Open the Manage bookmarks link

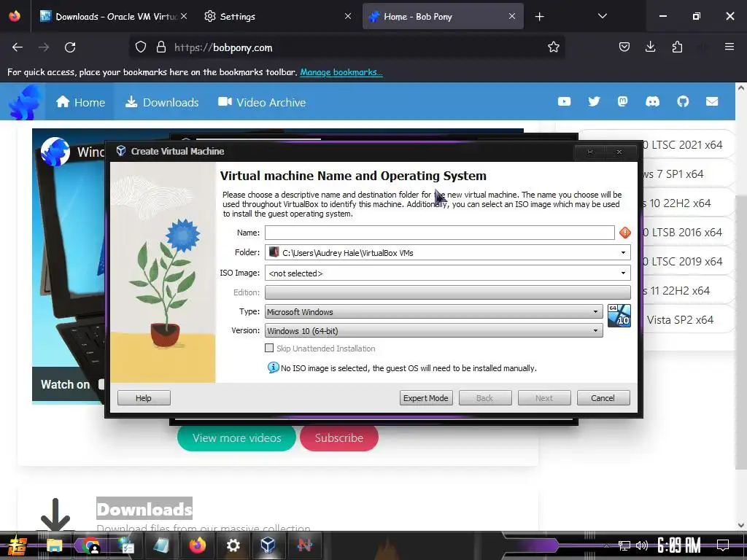tap(341, 72)
